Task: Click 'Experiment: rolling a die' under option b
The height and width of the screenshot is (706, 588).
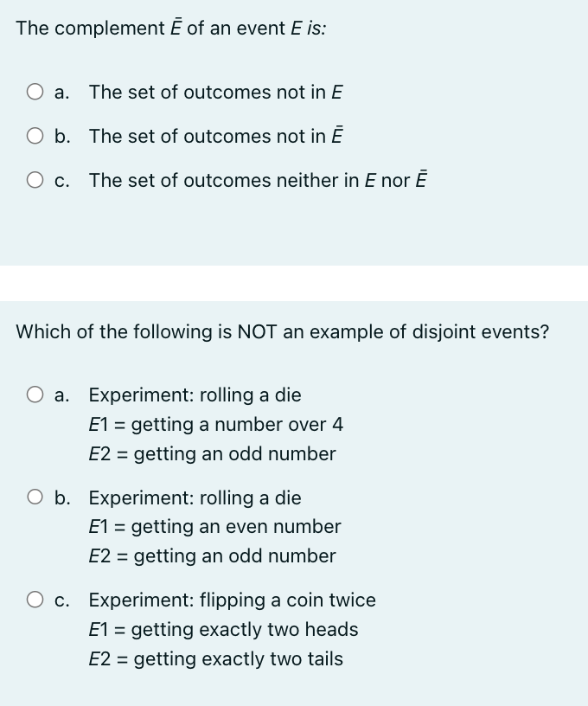Action: click(x=195, y=497)
